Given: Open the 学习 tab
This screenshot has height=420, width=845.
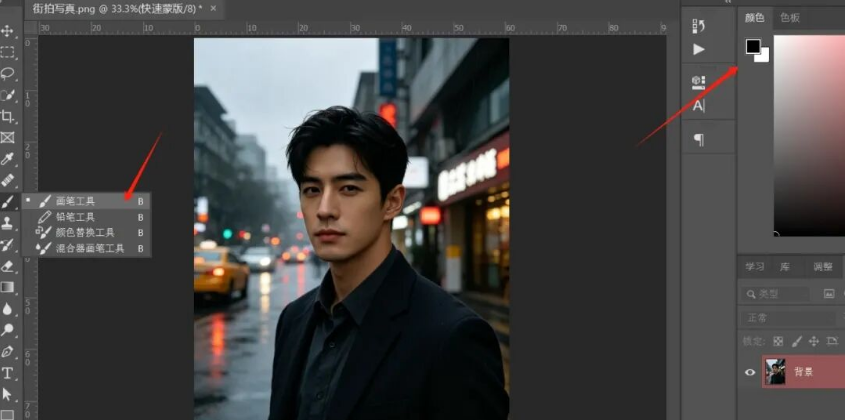Looking at the screenshot, I should pyautogui.click(x=754, y=267).
